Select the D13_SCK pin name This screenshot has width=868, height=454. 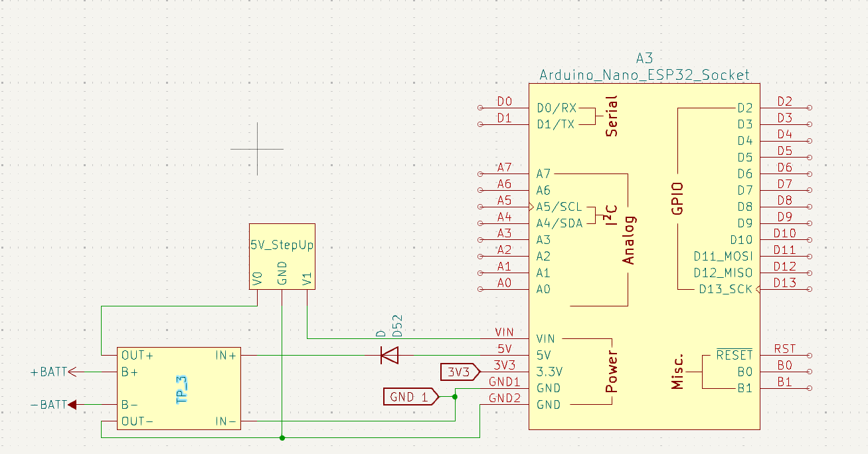725,289
